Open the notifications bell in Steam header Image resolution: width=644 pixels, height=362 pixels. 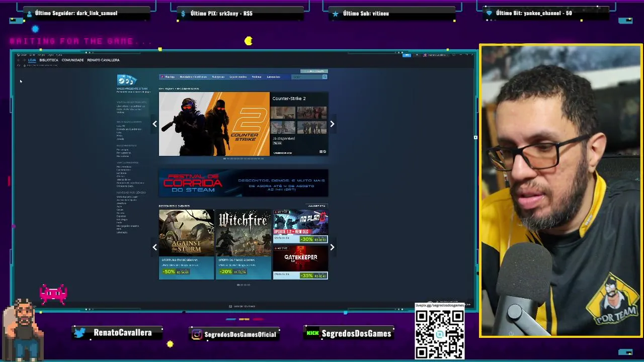(x=417, y=55)
